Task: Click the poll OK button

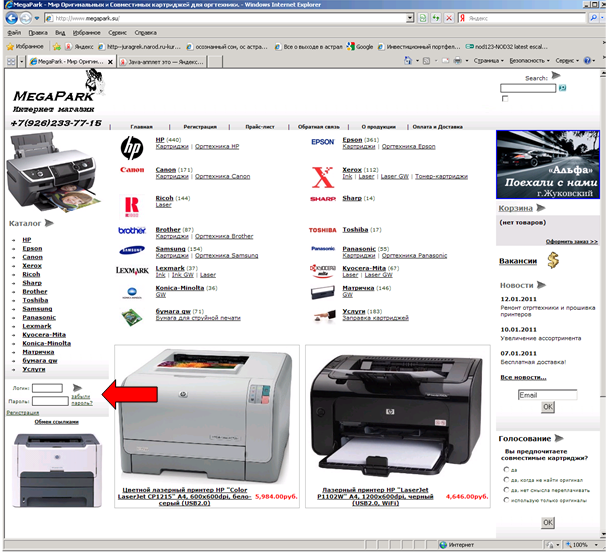Action: (x=548, y=522)
